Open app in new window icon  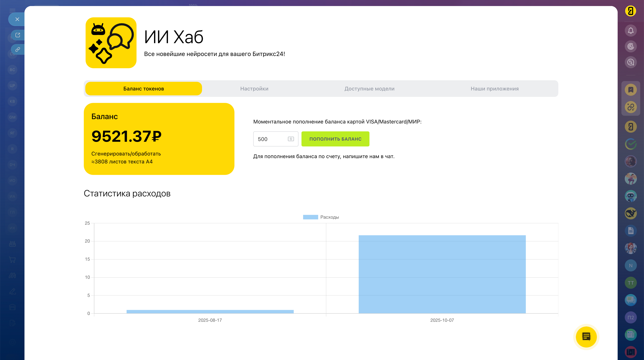(18, 35)
